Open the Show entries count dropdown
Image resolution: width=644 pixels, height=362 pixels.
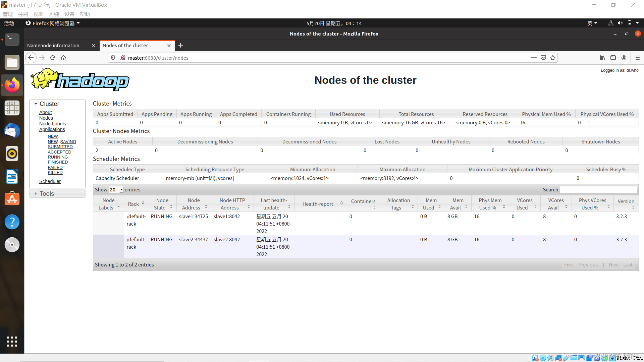point(116,190)
